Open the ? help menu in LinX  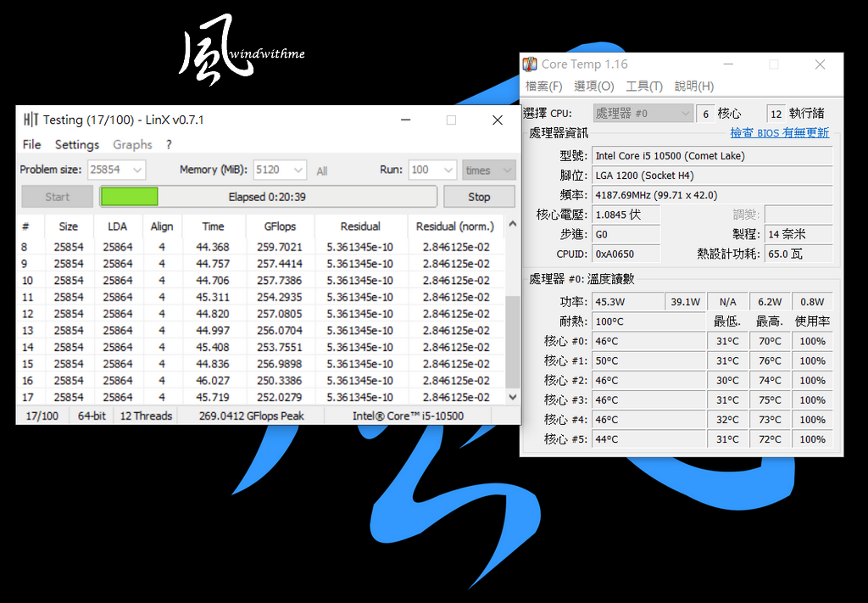pyautogui.click(x=169, y=144)
